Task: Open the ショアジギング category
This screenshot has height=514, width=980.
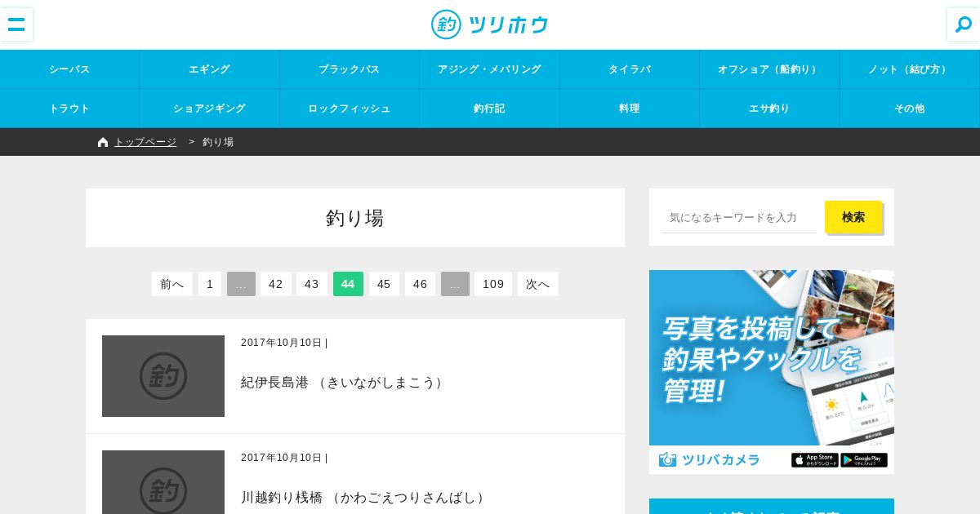Action: [210, 109]
